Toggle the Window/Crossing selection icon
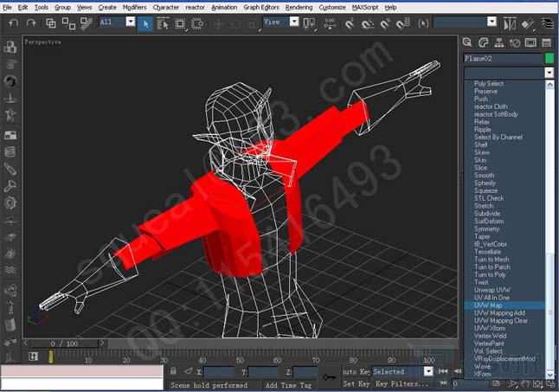Viewport: 559px width, 392px height. (197, 24)
